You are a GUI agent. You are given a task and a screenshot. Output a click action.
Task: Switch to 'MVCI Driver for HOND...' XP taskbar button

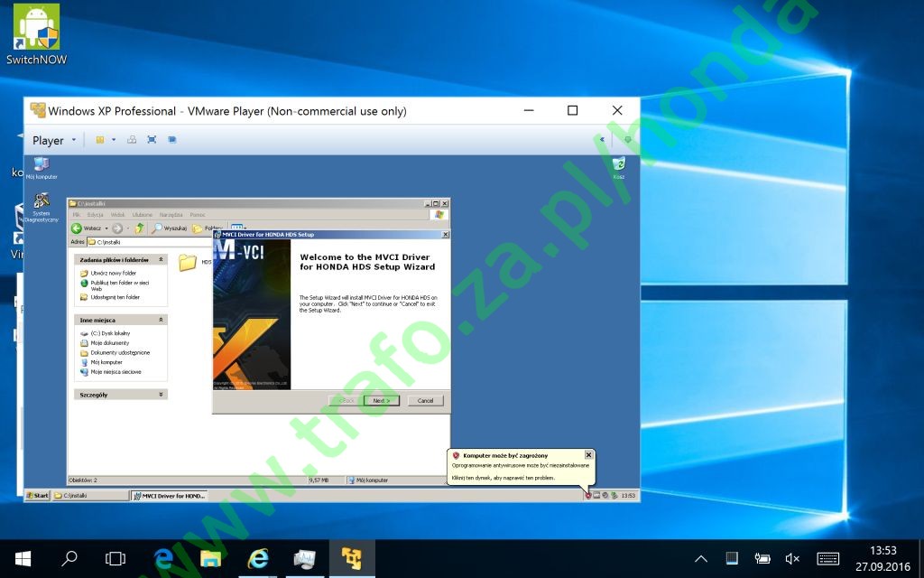(170, 496)
